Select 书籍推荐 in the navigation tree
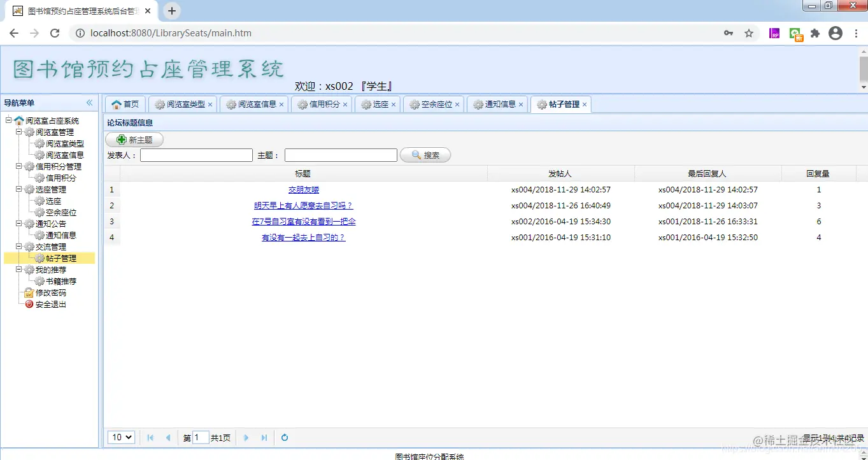868x460 pixels. [60, 281]
